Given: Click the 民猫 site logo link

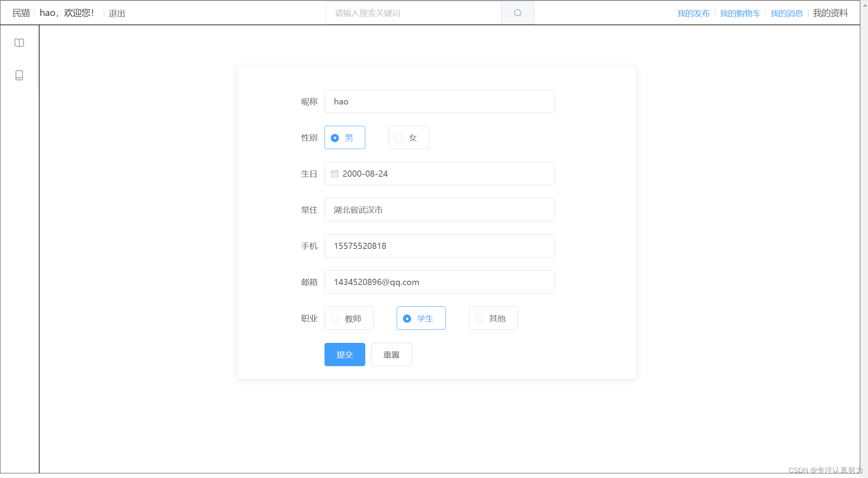Looking at the screenshot, I should 21,13.
